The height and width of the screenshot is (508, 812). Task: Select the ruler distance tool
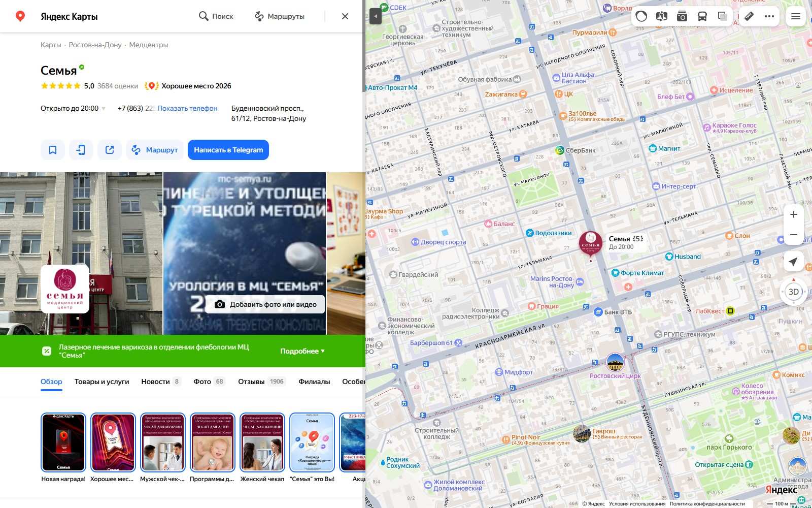(749, 16)
